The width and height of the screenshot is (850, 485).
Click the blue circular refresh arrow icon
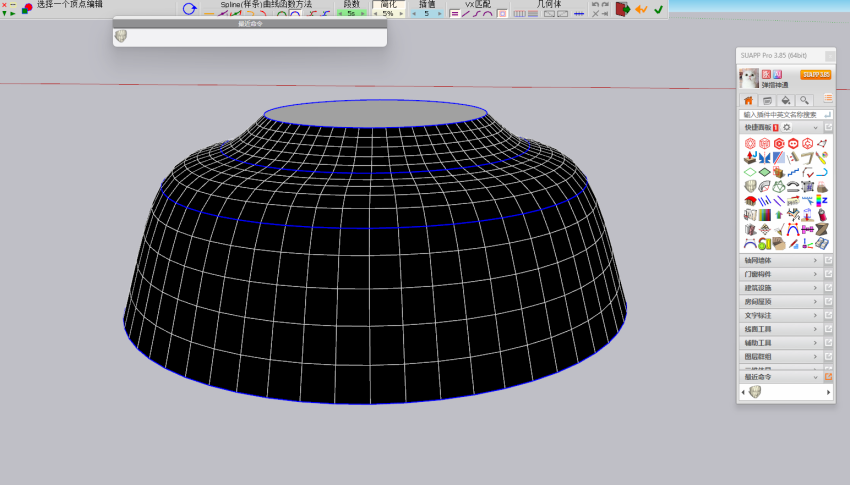pos(189,9)
